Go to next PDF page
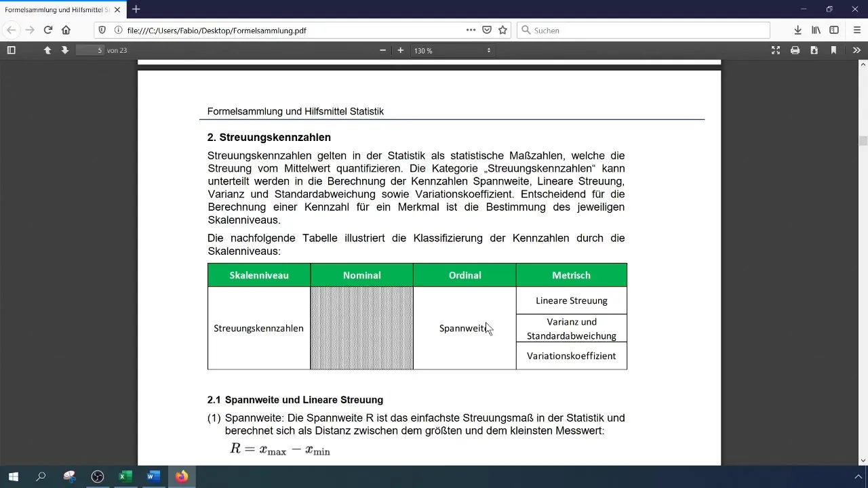The width and height of the screenshot is (868, 488). pyautogui.click(x=65, y=50)
